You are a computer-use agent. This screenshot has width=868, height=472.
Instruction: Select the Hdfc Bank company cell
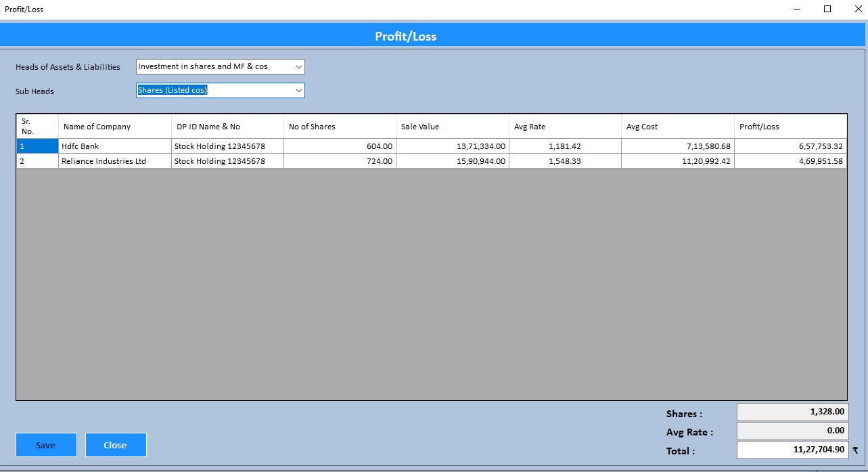[114, 146]
